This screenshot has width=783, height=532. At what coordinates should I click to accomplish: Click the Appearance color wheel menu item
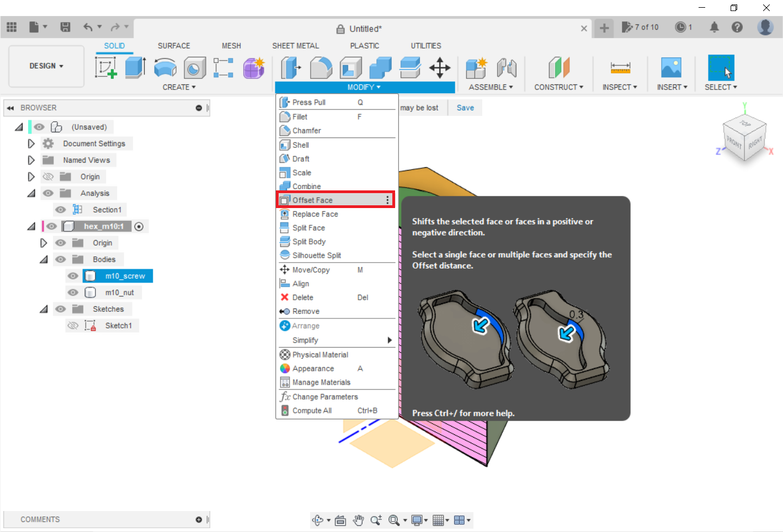(313, 369)
